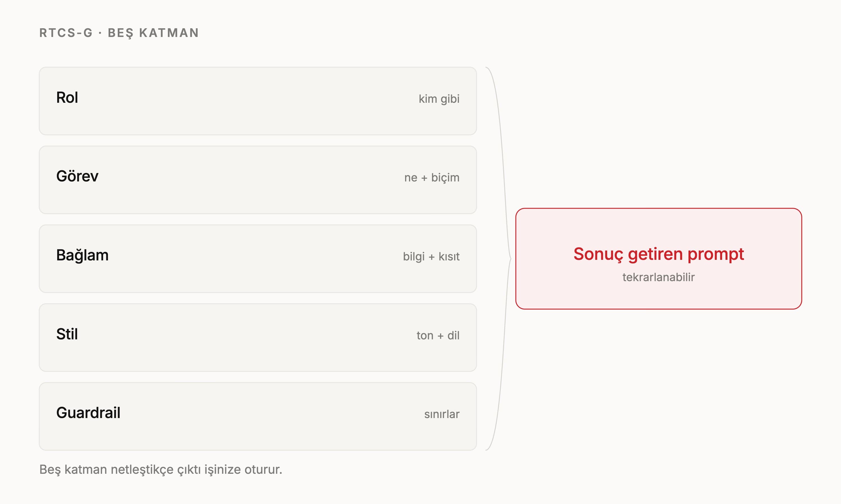This screenshot has width=841, height=504.
Task: Click the 'ne + biçim' label
Action: (432, 178)
